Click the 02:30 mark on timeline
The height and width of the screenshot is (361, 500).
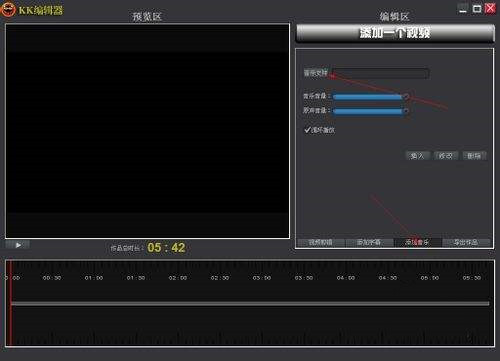coord(220,278)
